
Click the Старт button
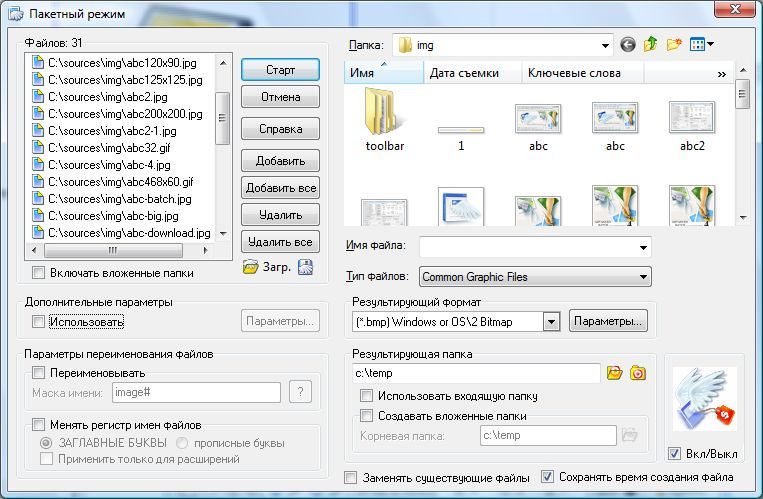tap(280, 70)
